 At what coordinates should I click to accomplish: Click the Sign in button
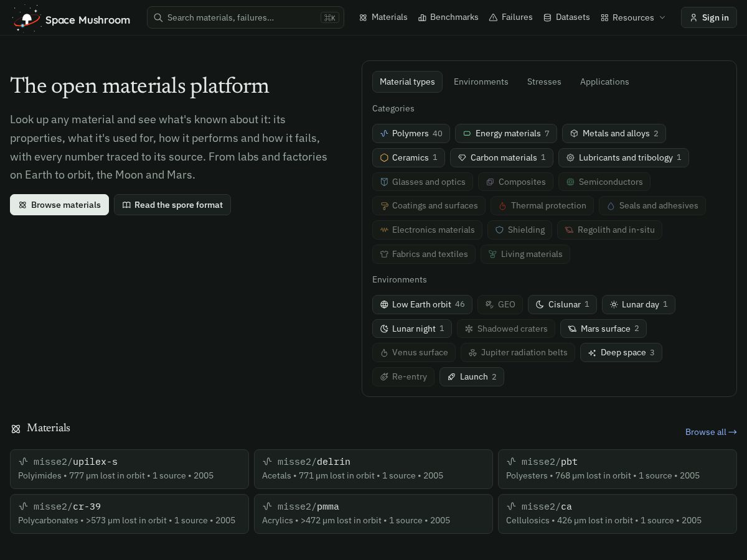(709, 17)
